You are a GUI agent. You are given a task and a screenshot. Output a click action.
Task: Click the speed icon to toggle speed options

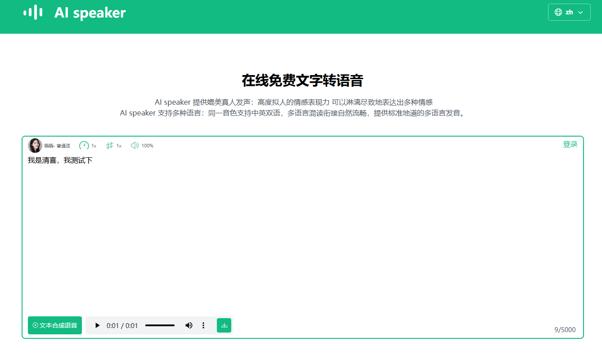tap(84, 145)
